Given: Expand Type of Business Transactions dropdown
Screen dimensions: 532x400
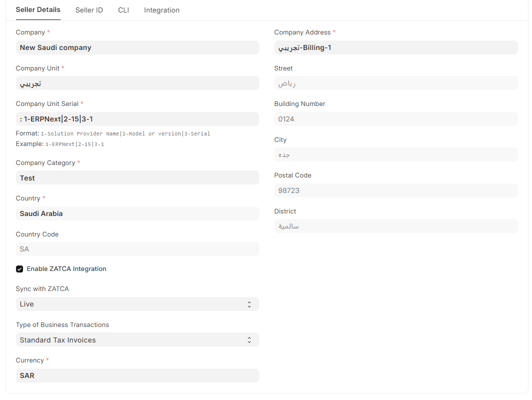Looking at the screenshot, I should click(x=137, y=340).
